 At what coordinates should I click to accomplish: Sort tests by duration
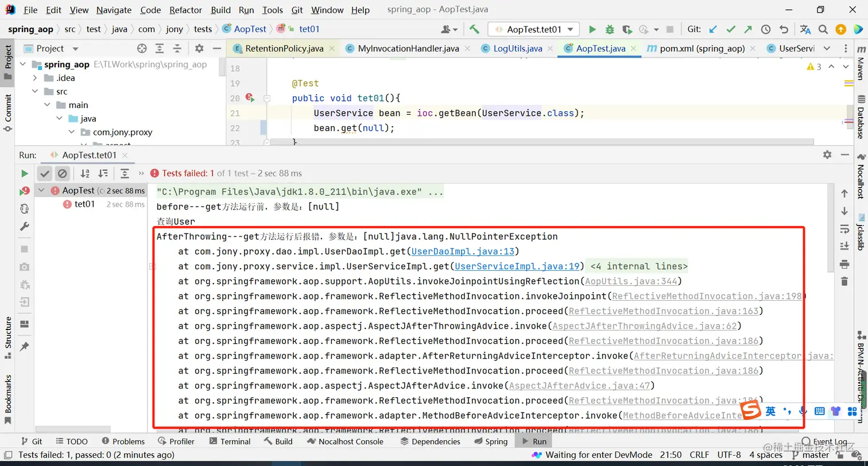103,173
